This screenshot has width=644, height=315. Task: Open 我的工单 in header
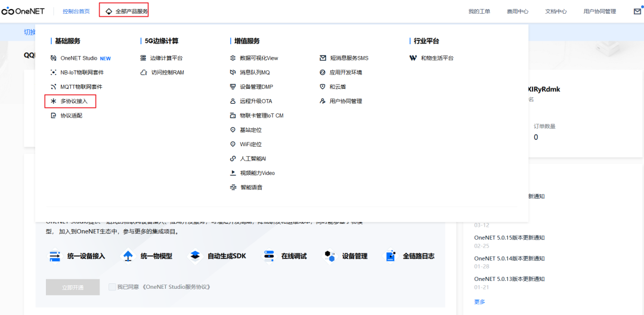[479, 11]
